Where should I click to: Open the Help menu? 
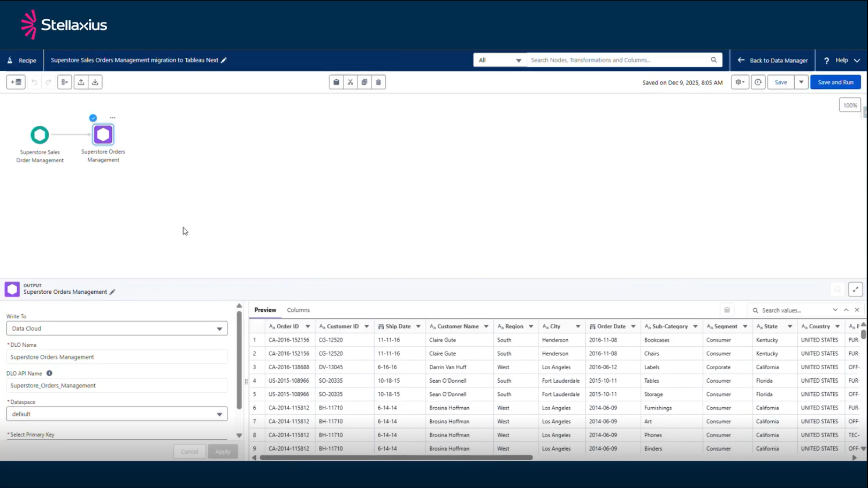click(x=842, y=60)
